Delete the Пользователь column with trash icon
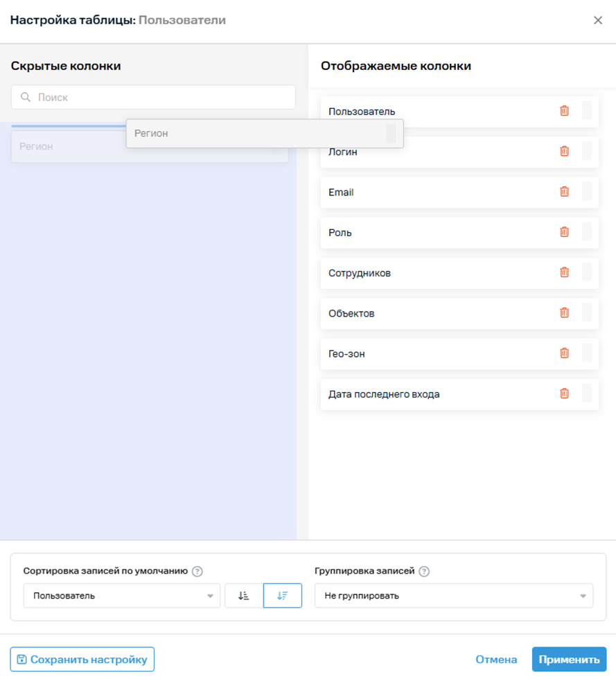This screenshot has height=681, width=616. click(564, 111)
